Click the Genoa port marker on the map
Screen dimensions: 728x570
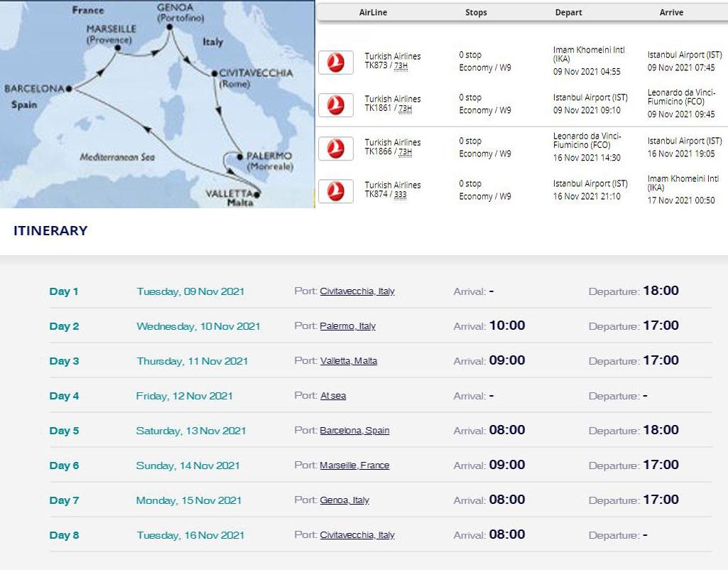coord(169,28)
